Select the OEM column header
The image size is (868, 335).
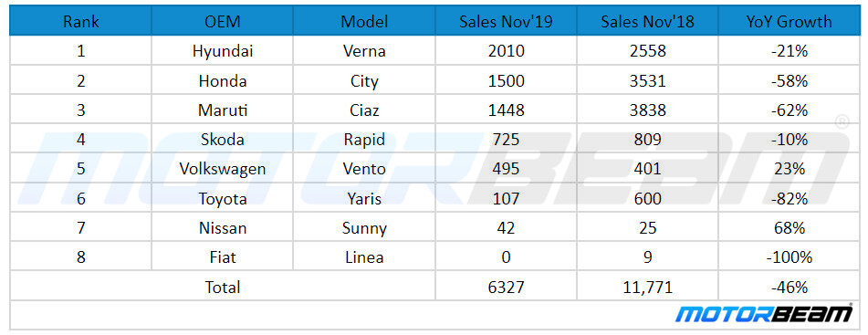coord(223,22)
